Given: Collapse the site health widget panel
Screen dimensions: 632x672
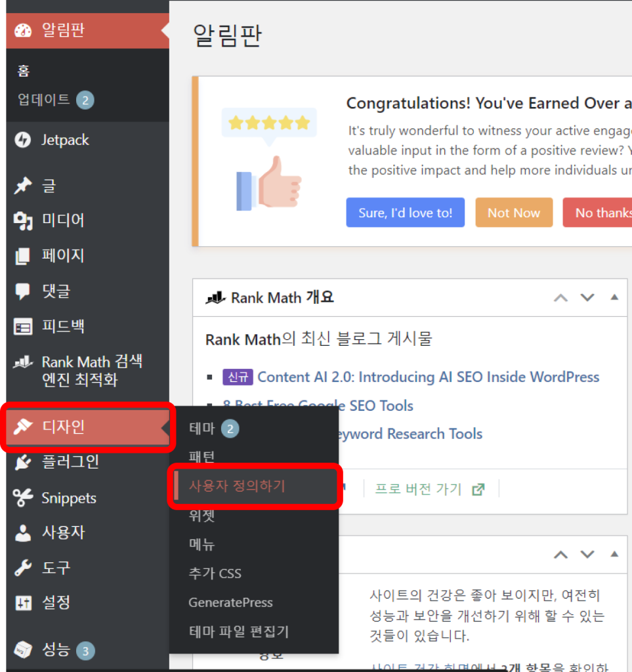Looking at the screenshot, I should click(x=614, y=554).
